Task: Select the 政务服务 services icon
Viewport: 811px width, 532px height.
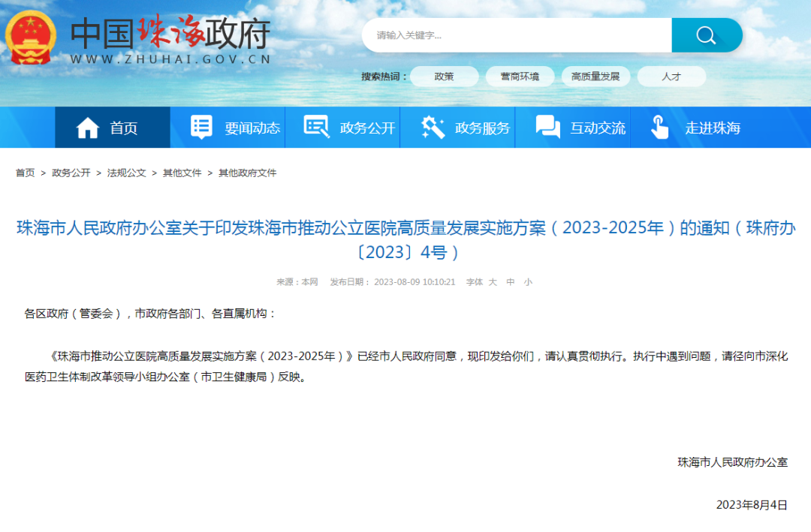Action: point(430,127)
